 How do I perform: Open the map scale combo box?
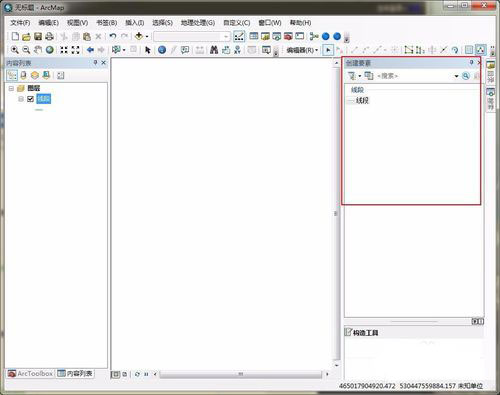192,36
